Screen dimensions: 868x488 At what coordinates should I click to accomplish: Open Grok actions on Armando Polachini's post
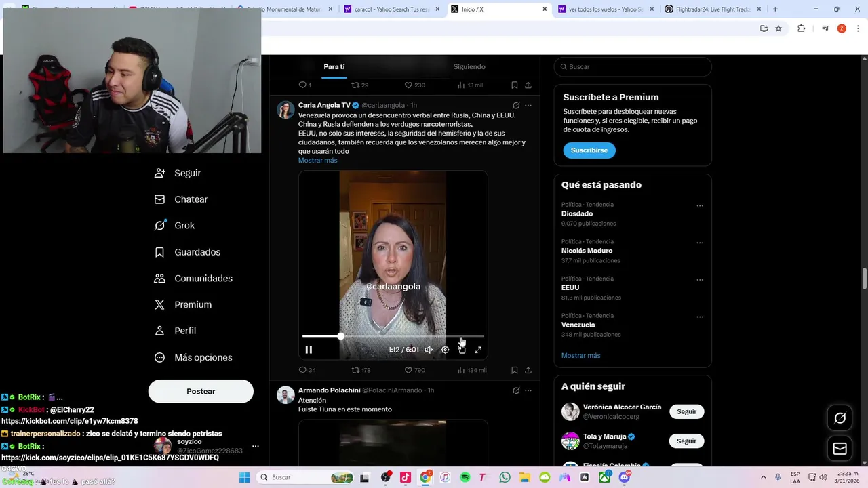click(516, 390)
